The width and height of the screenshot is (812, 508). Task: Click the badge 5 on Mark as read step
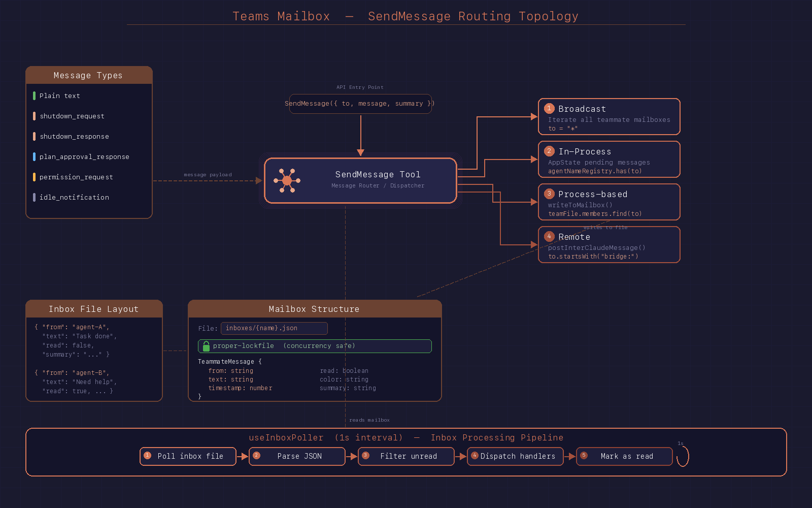(583, 456)
